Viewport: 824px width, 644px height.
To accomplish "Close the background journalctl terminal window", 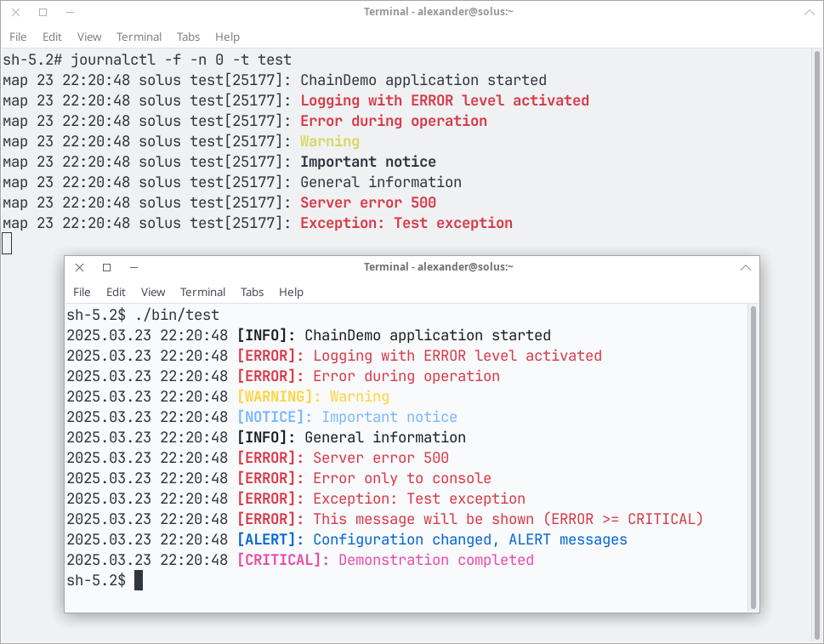I will point(15,12).
